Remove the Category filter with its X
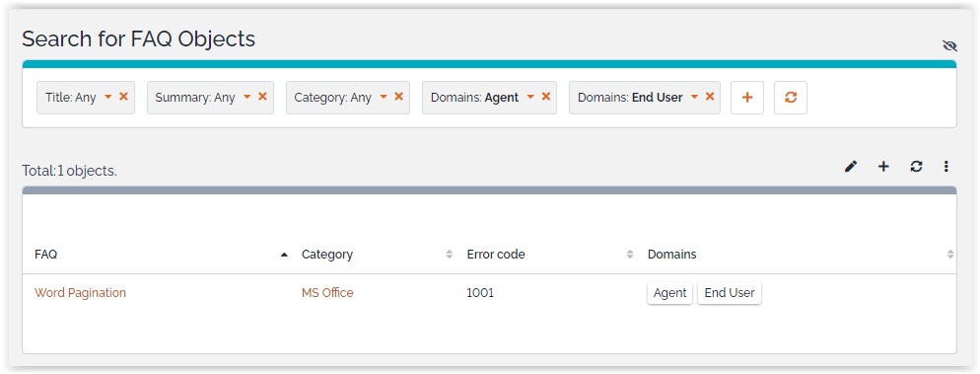This screenshot has width=980, height=374. pyautogui.click(x=398, y=97)
